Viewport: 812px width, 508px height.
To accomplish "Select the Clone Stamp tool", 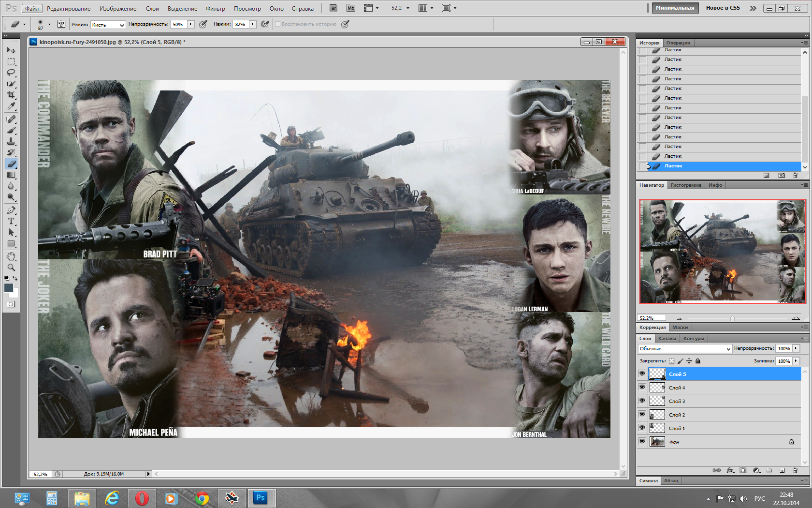I will [x=11, y=141].
